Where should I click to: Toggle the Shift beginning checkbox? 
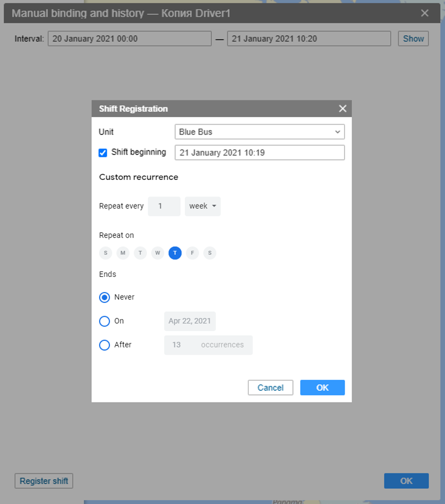pyautogui.click(x=103, y=153)
